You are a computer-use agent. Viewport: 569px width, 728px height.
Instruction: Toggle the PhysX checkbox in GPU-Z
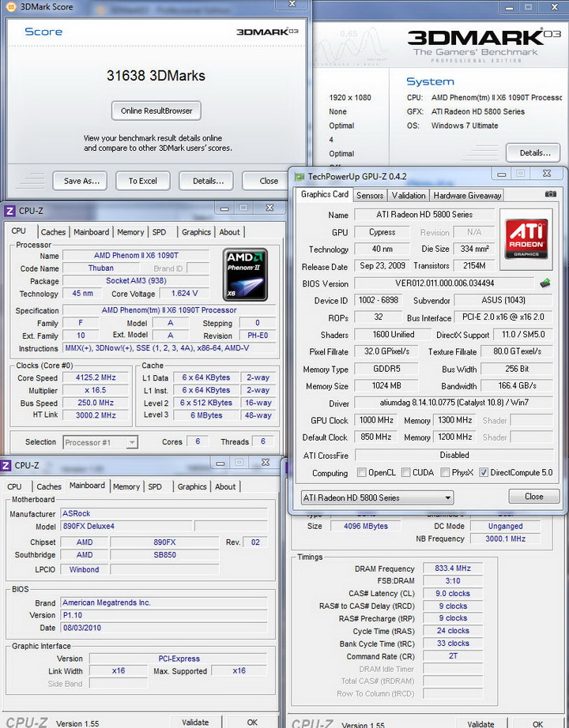[445, 472]
